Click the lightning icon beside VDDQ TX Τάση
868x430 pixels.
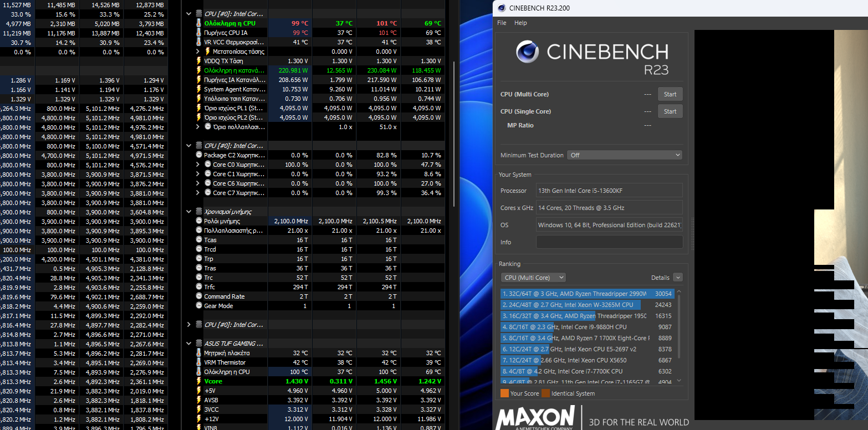coord(199,61)
